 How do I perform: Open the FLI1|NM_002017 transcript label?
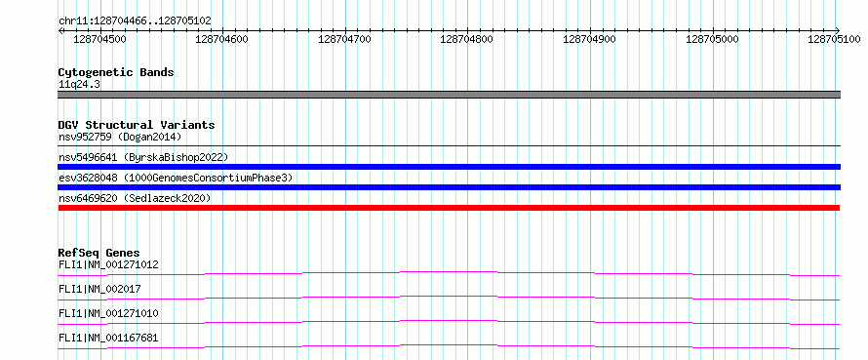pyautogui.click(x=99, y=289)
